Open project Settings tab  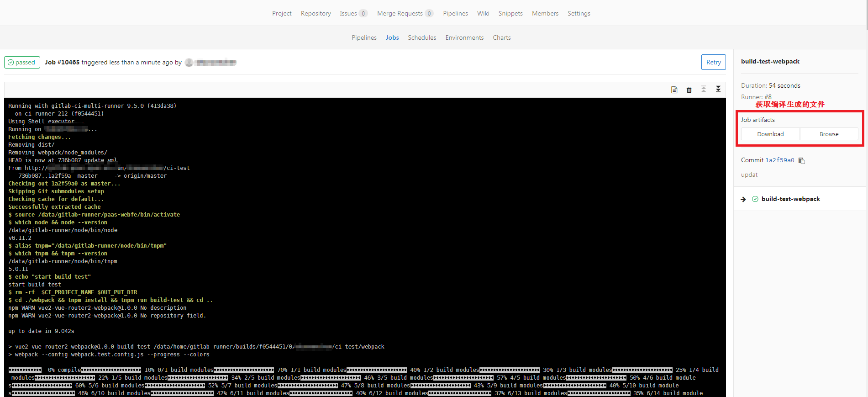579,13
